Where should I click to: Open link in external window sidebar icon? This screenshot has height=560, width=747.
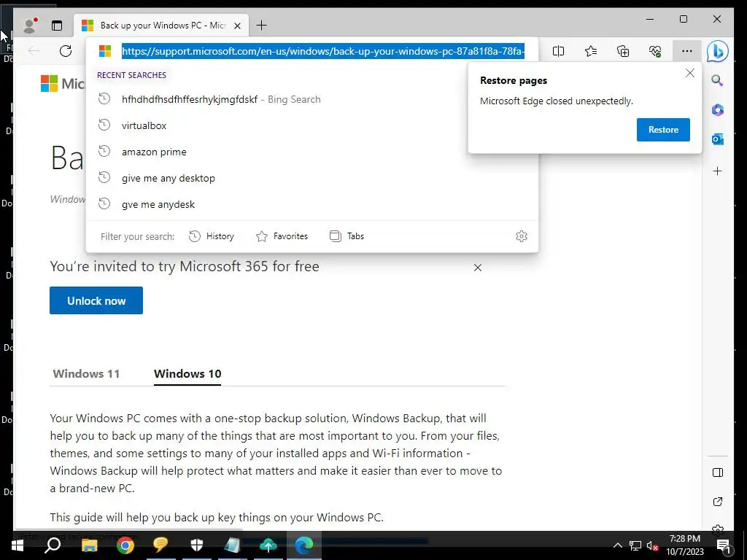(718, 502)
